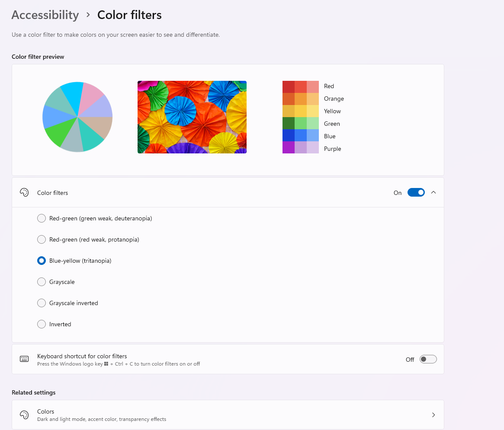Click the Keyboard shortcut for color filters label

pyautogui.click(x=82, y=356)
